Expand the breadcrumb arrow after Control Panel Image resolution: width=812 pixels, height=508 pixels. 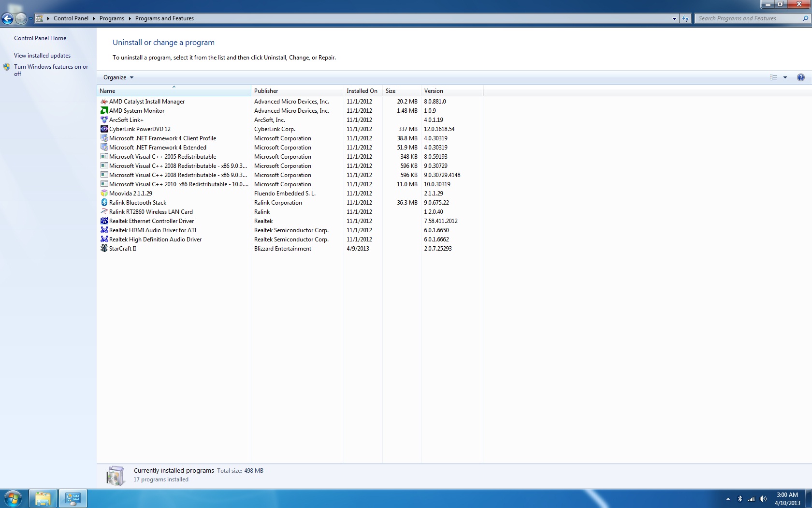(x=94, y=18)
